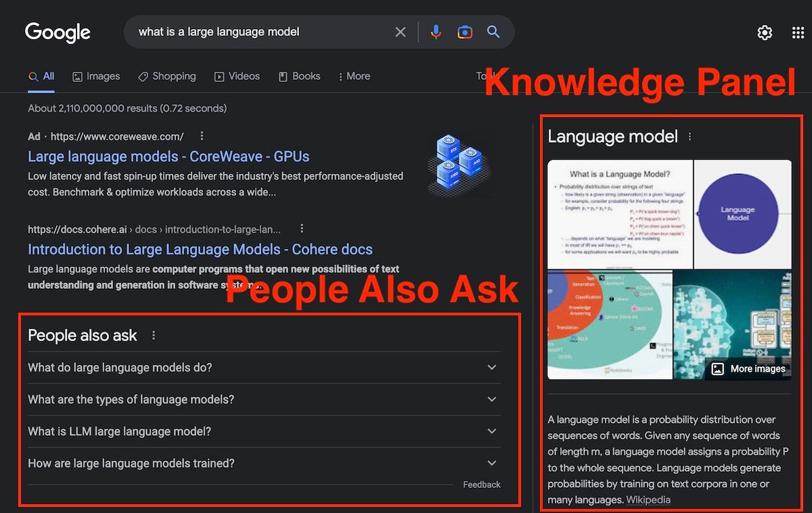Open Introduction to Large Language Models link
The width and height of the screenshot is (812, 513).
[x=200, y=249]
